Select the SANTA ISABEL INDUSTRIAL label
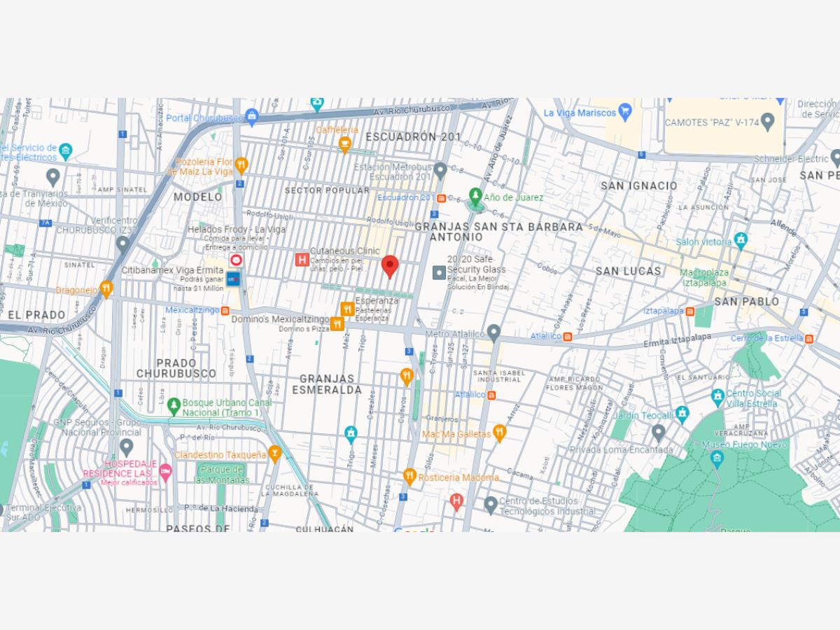Image resolution: width=840 pixels, height=630 pixels. click(498, 375)
